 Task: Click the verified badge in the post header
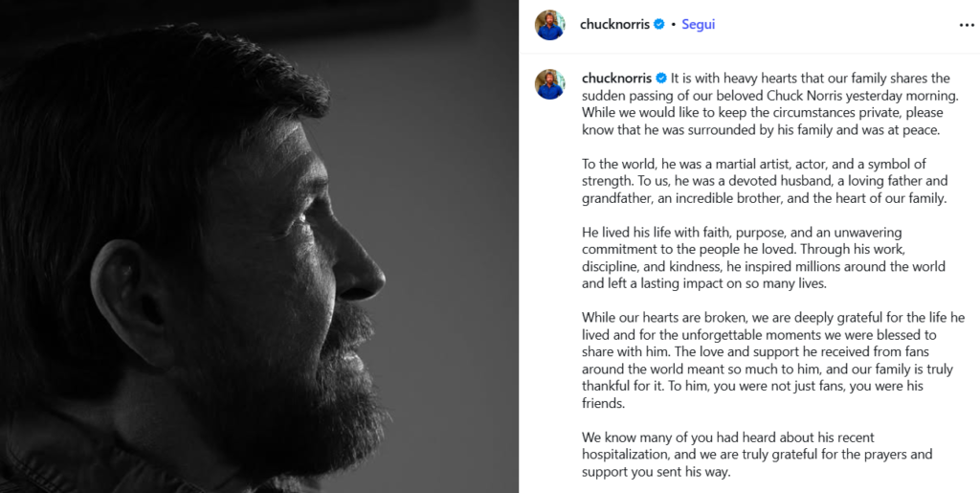(659, 25)
